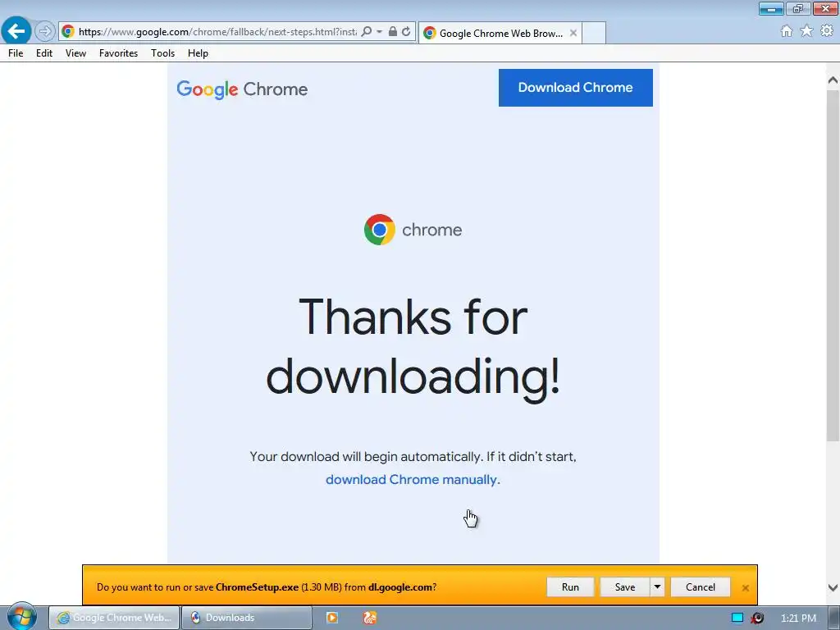Open the Favorites menu
This screenshot has height=630, width=840.
[x=118, y=53]
